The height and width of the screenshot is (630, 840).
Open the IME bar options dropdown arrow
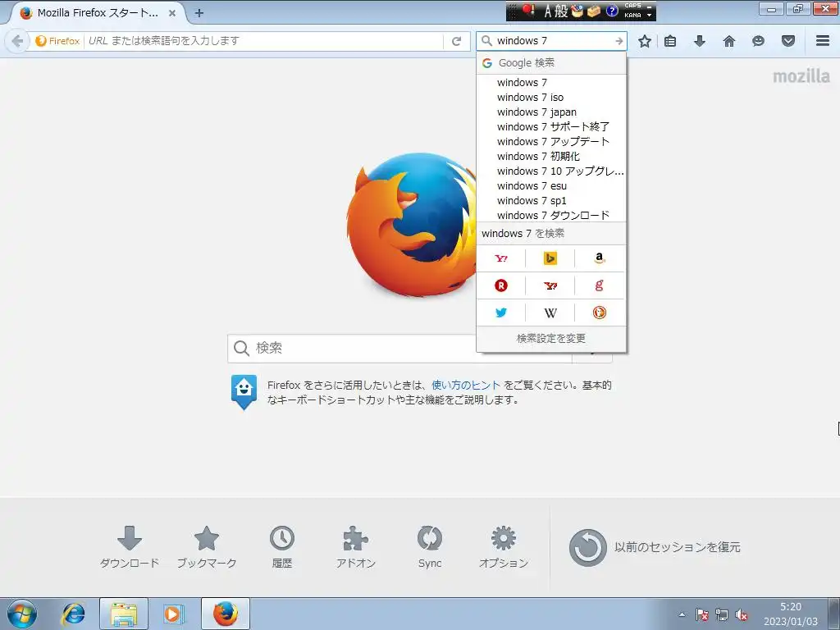pos(650,16)
